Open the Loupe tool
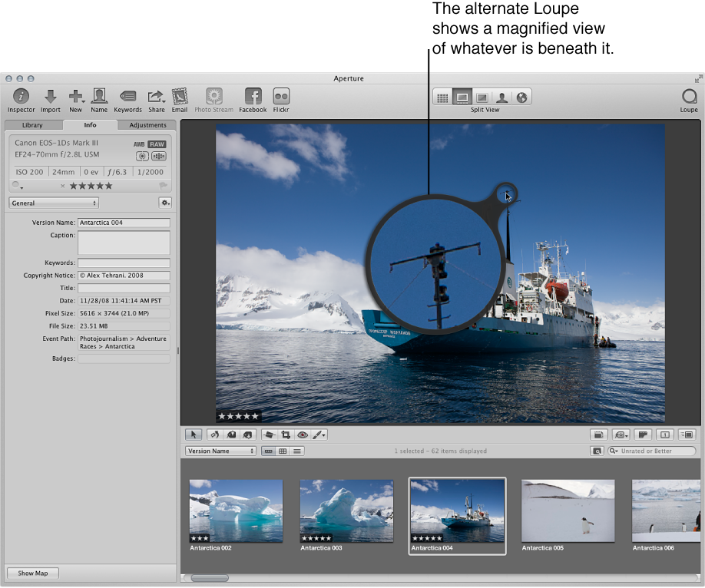 (x=689, y=97)
